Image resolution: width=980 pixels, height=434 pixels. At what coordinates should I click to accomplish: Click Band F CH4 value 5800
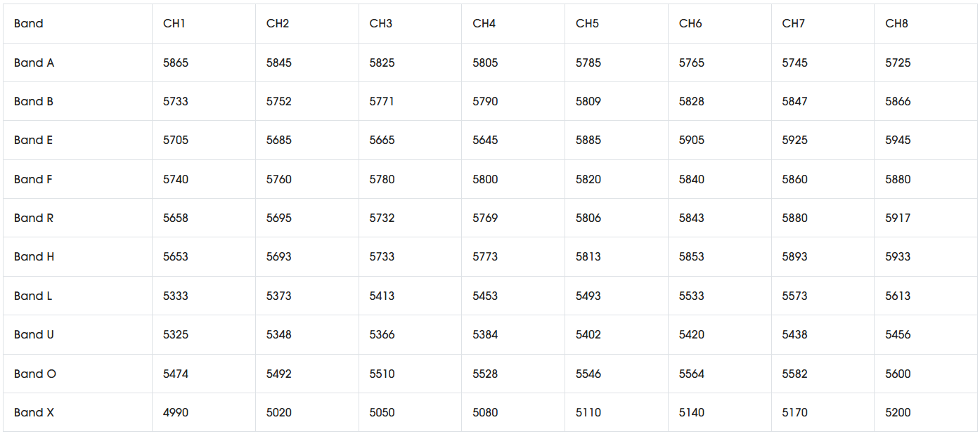pos(485,180)
